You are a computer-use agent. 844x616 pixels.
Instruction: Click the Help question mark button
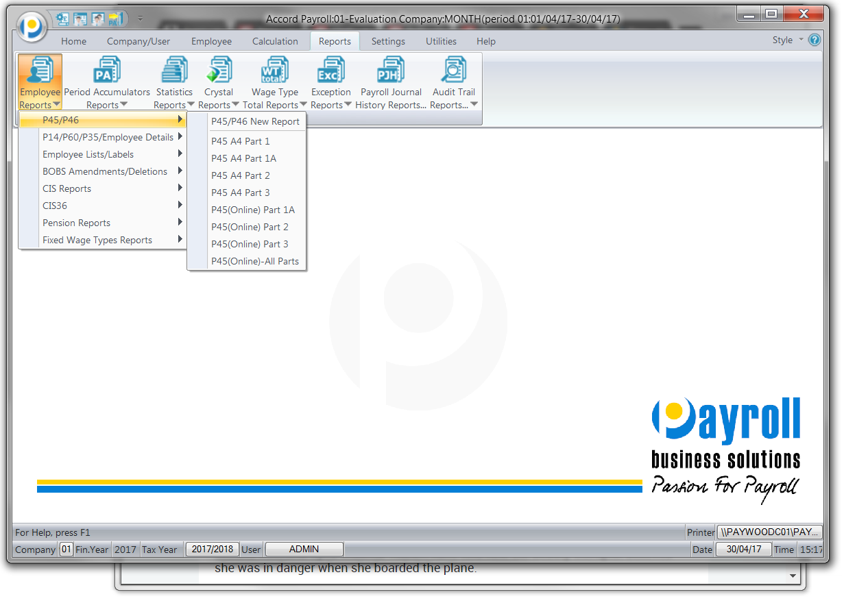815,40
